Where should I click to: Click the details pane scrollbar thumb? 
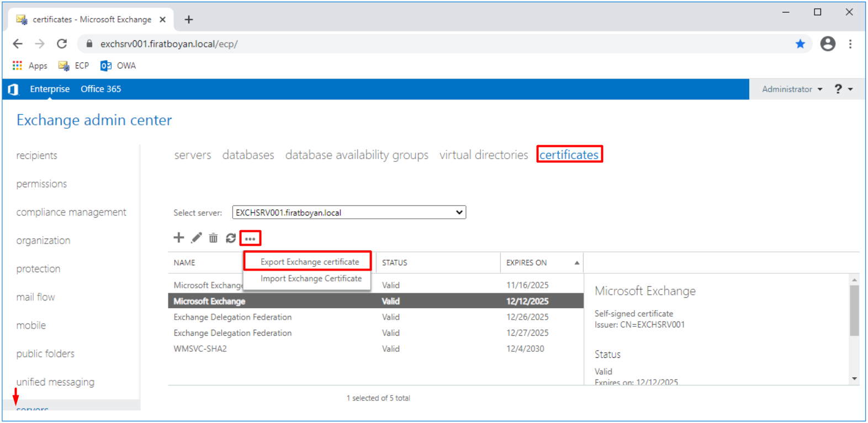(854, 310)
